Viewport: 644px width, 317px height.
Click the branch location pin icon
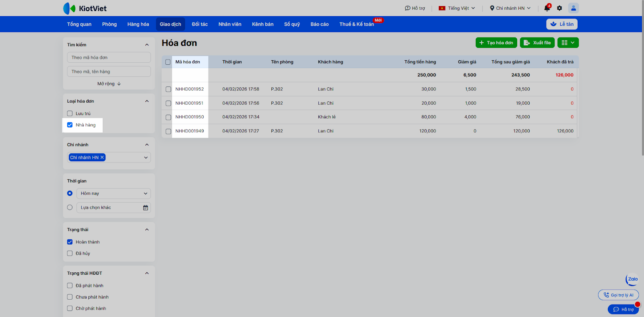coord(492,8)
